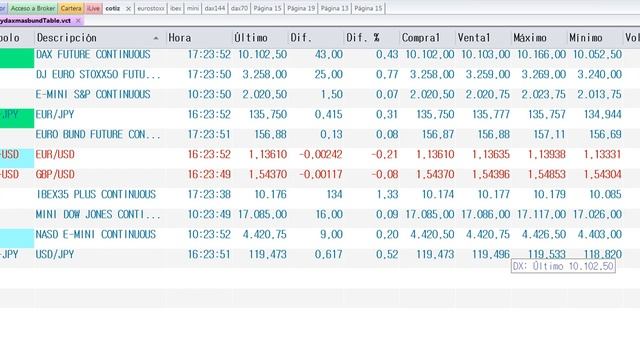This screenshot has width=640, height=360.
Task: Click GBP/USD Hora value 16:23:49
Action: pyautogui.click(x=209, y=174)
